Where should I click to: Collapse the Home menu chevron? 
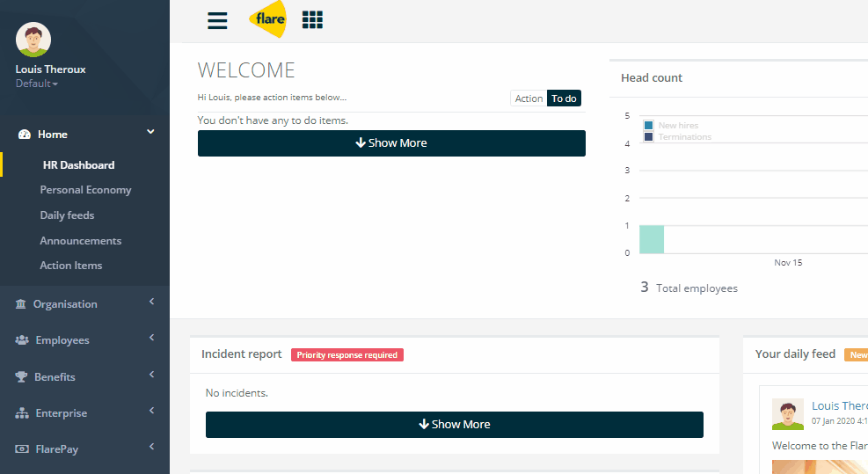point(150,132)
